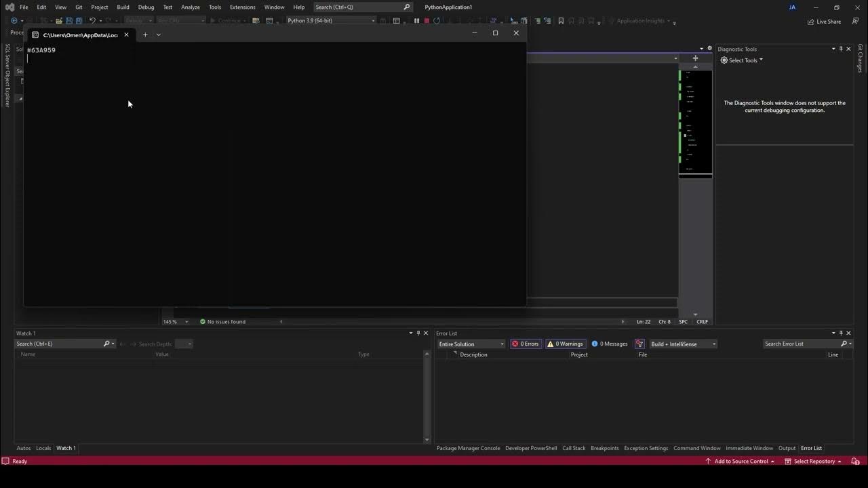Toggle the 0 Warnings filter
Viewport: 868px width, 488px height.
click(x=565, y=344)
